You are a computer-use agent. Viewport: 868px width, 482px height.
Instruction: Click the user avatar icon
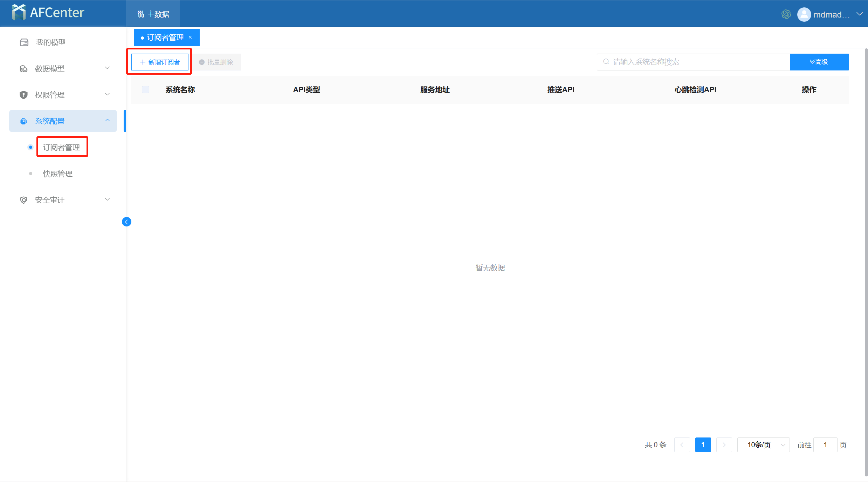804,14
